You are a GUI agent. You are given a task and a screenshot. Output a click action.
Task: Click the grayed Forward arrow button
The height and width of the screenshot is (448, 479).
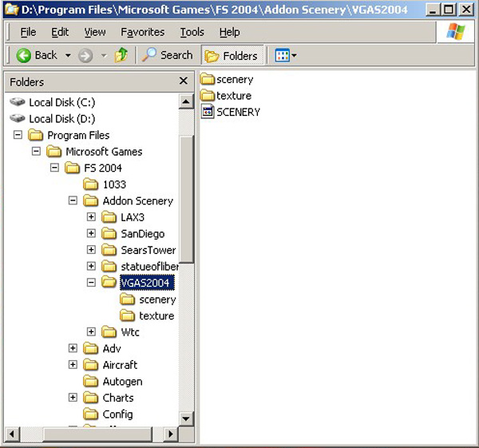point(85,56)
